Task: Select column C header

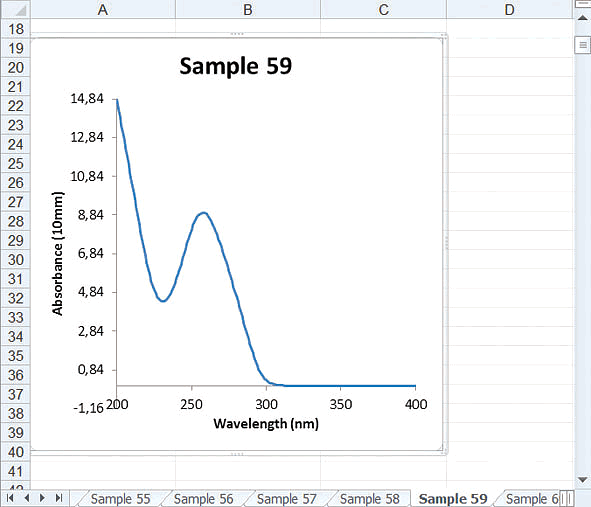Action: coord(383,9)
